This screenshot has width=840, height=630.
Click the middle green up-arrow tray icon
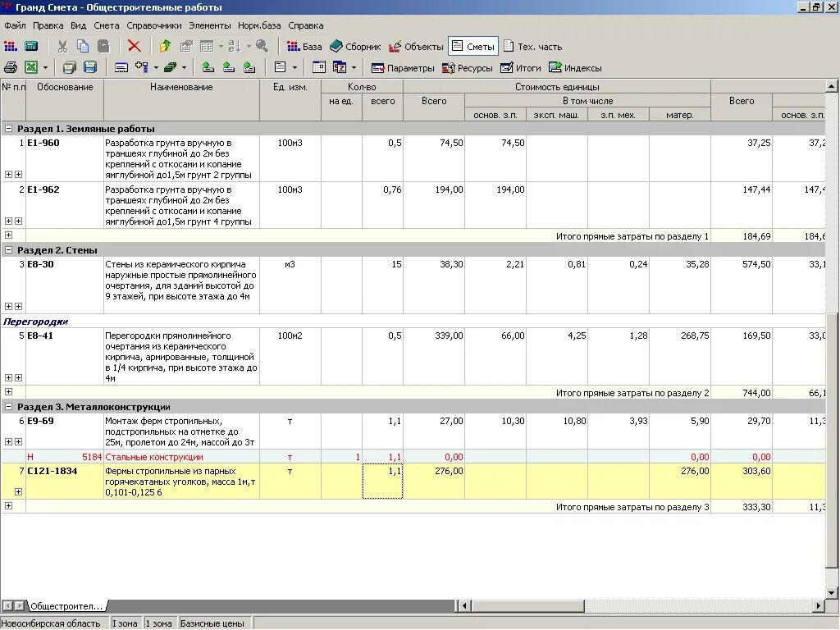[x=229, y=67]
